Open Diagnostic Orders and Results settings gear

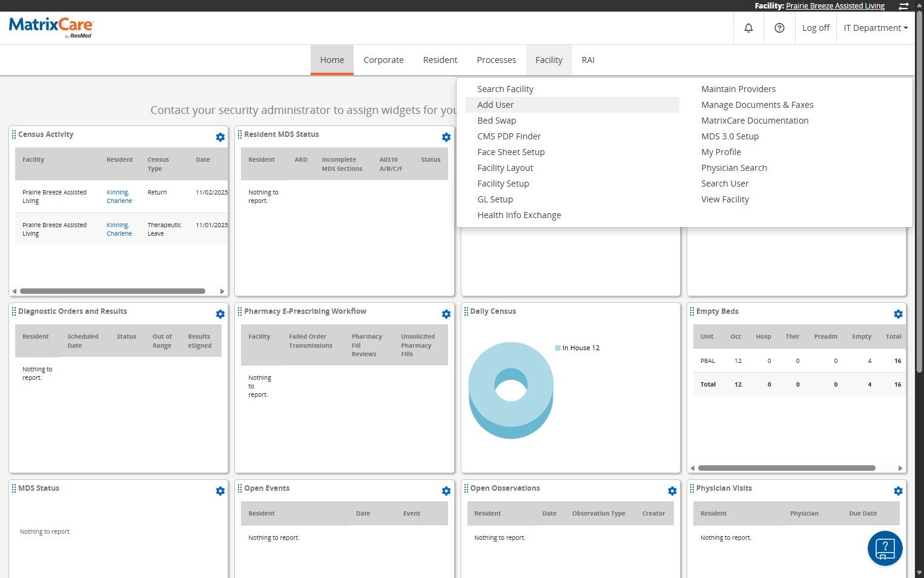(220, 314)
